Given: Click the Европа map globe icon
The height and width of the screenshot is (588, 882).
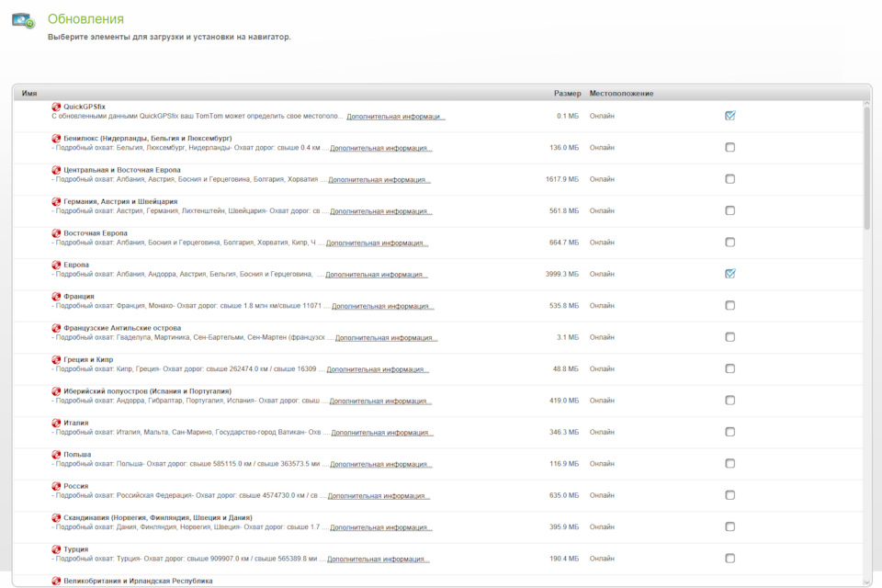Looking at the screenshot, I should [56, 265].
